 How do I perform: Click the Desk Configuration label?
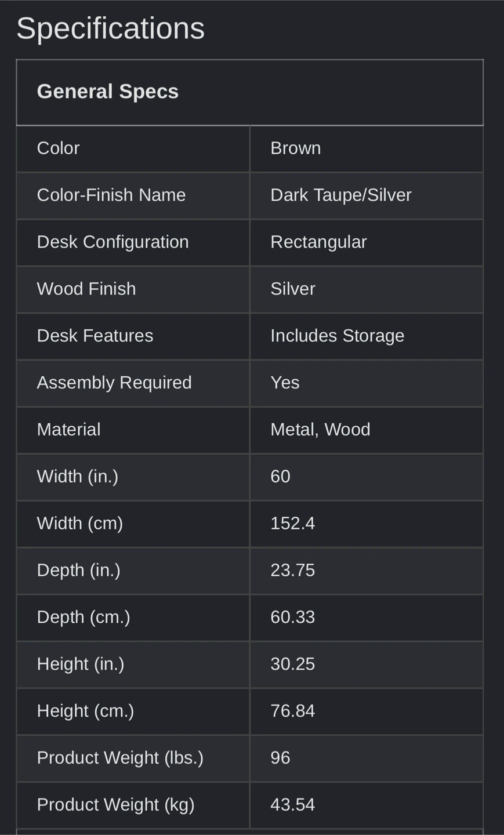[113, 242]
